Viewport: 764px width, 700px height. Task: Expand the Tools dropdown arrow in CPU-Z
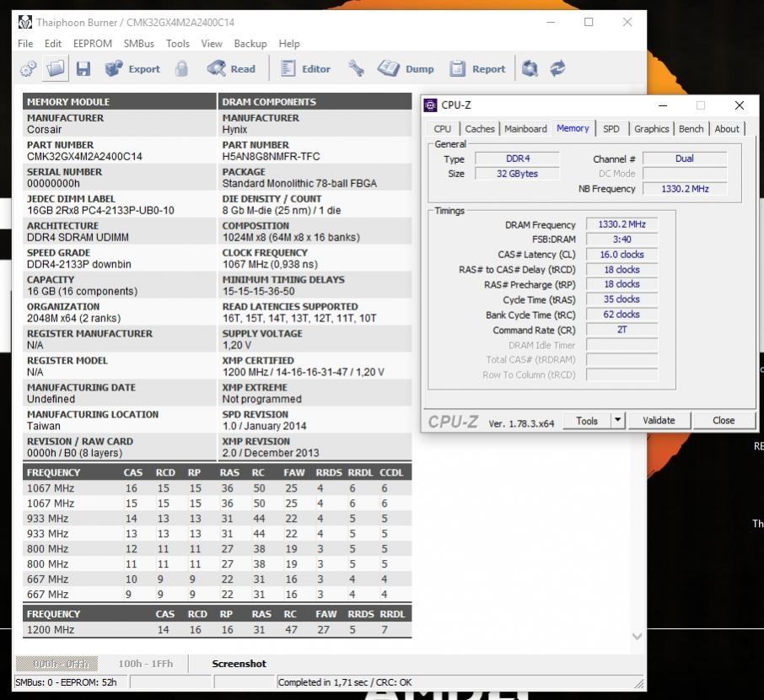click(617, 421)
